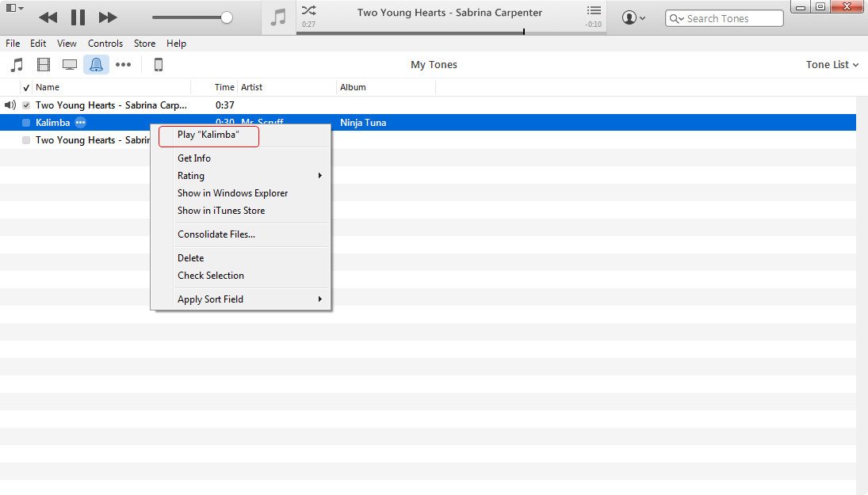Open the Controls menu
This screenshot has width=868, height=495.
click(105, 43)
